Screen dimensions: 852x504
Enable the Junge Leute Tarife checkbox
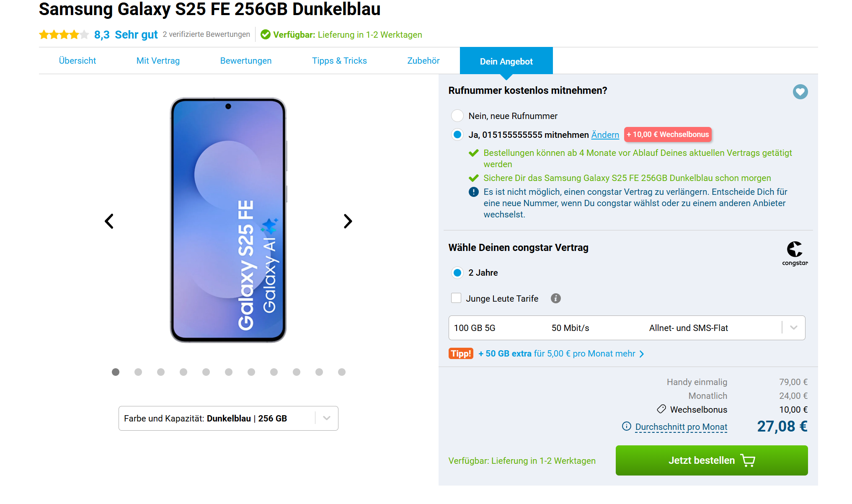[x=456, y=298]
